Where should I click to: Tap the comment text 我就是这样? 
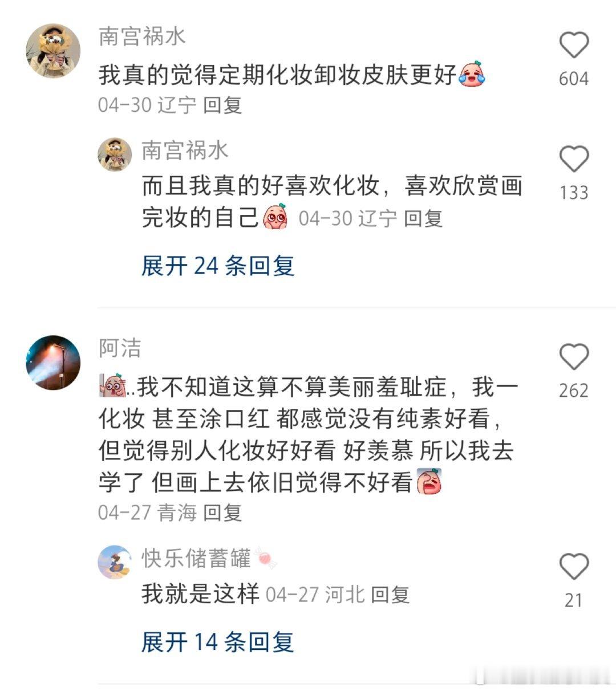click(201, 594)
